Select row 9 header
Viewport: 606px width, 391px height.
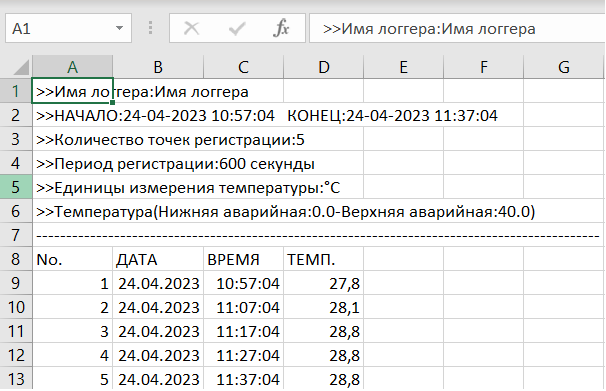point(16,283)
